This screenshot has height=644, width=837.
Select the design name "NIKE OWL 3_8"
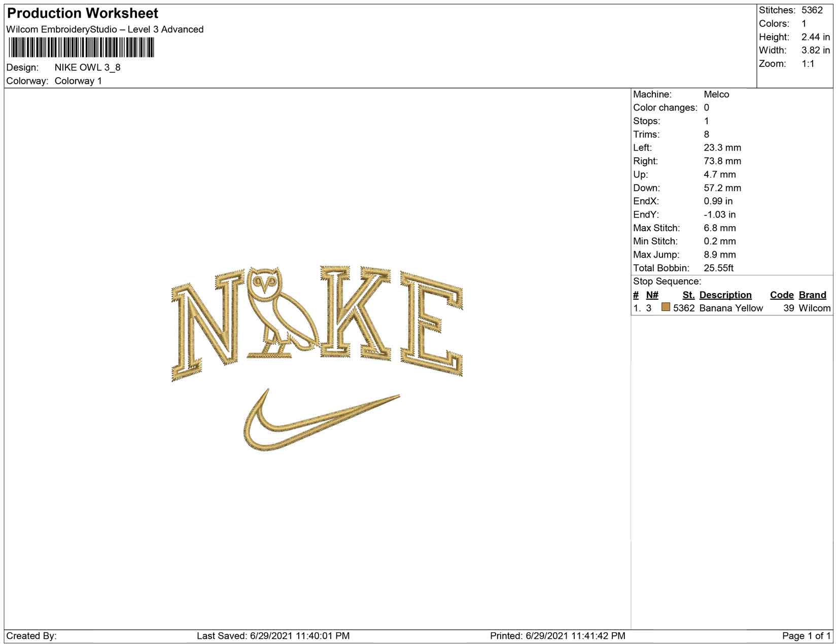pos(88,67)
